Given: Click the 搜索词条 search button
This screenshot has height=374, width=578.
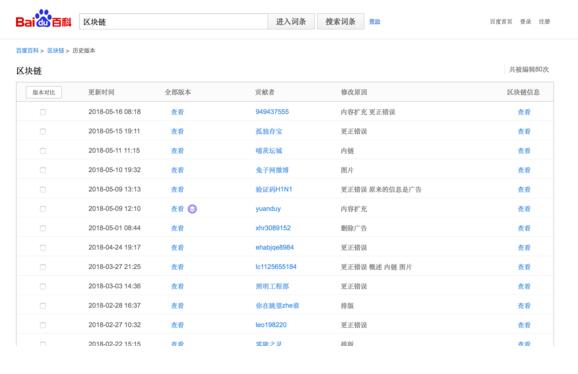Looking at the screenshot, I should coord(341,22).
